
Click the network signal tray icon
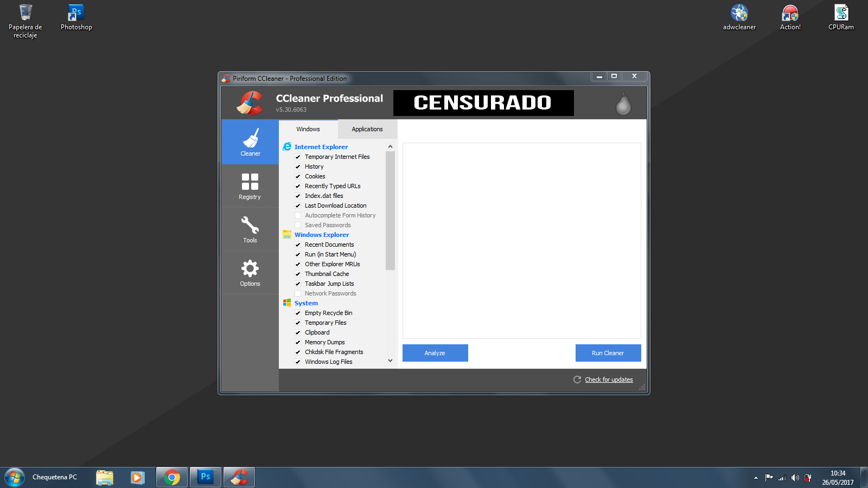click(782, 478)
